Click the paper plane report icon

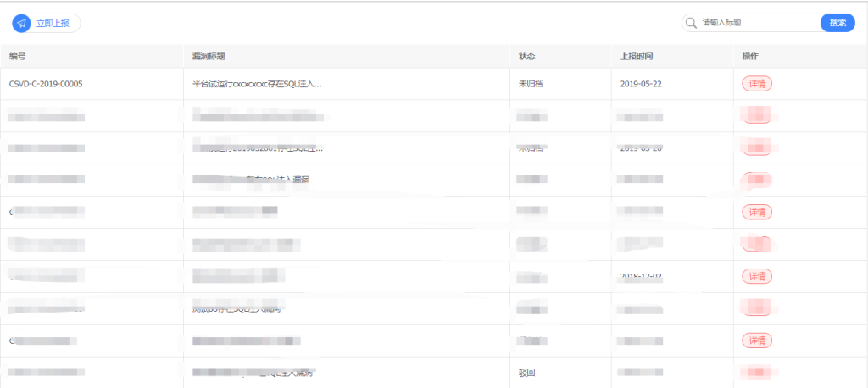click(x=21, y=23)
